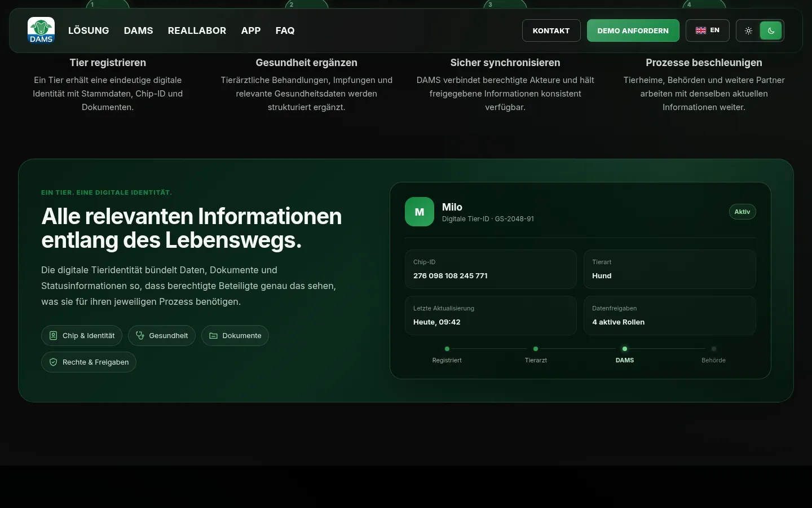Click the Tierart Hund card

tap(669, 269)
